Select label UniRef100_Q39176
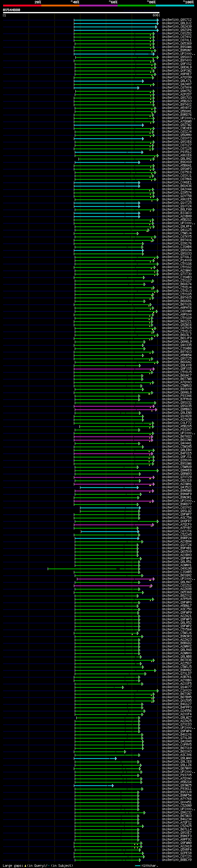Screen dimensions: 197x868 click(177, 244)
